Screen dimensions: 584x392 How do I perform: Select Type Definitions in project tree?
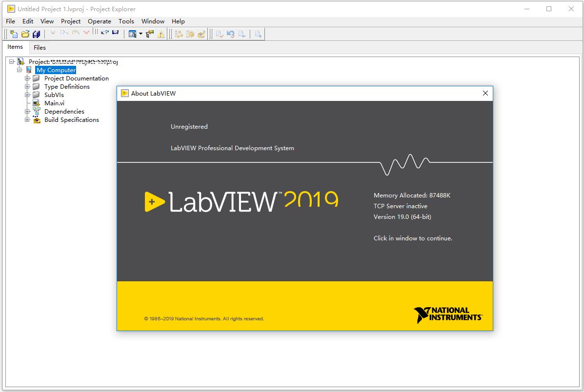pos(67,87)
